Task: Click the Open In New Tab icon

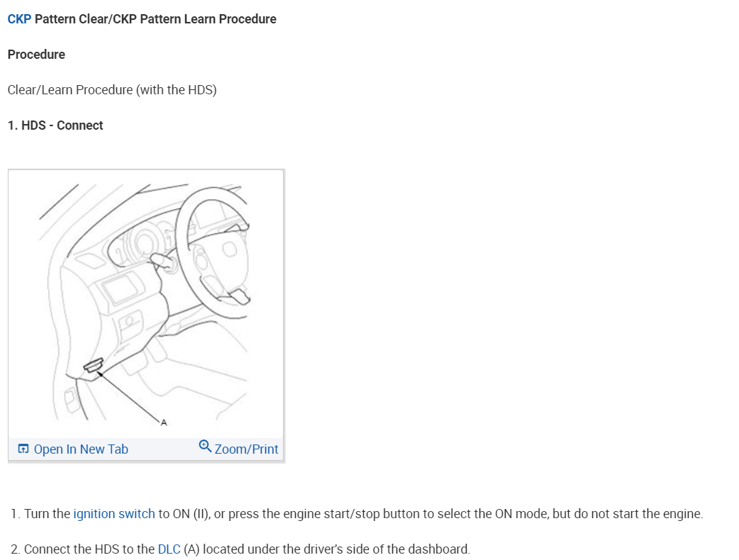Action: 23,449
